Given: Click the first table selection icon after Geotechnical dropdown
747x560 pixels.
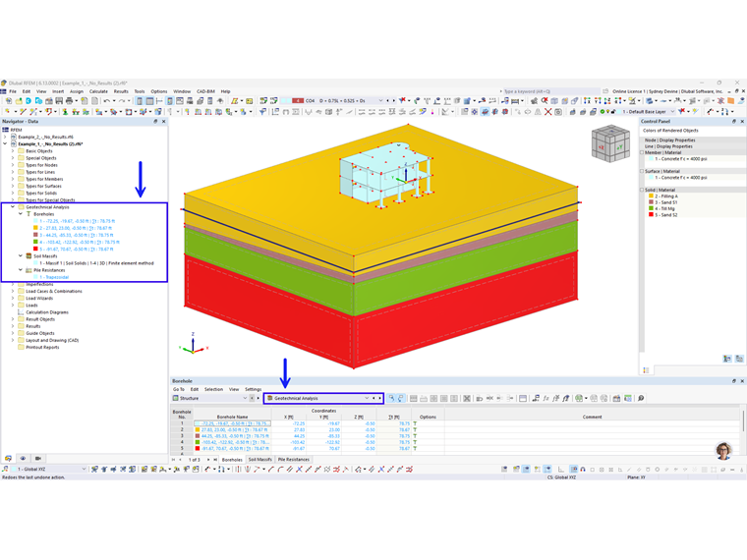Looking at the screenshot, I should pos(391,398).
